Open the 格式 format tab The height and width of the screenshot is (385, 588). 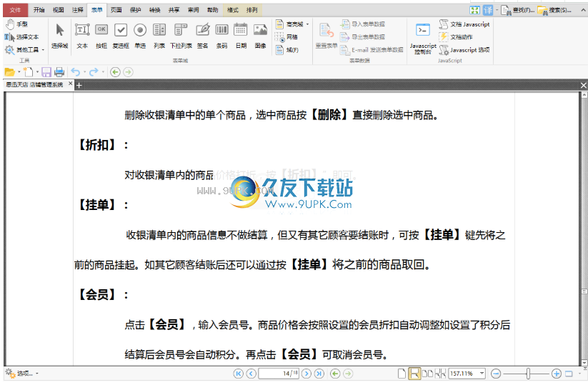pos(232,10)
